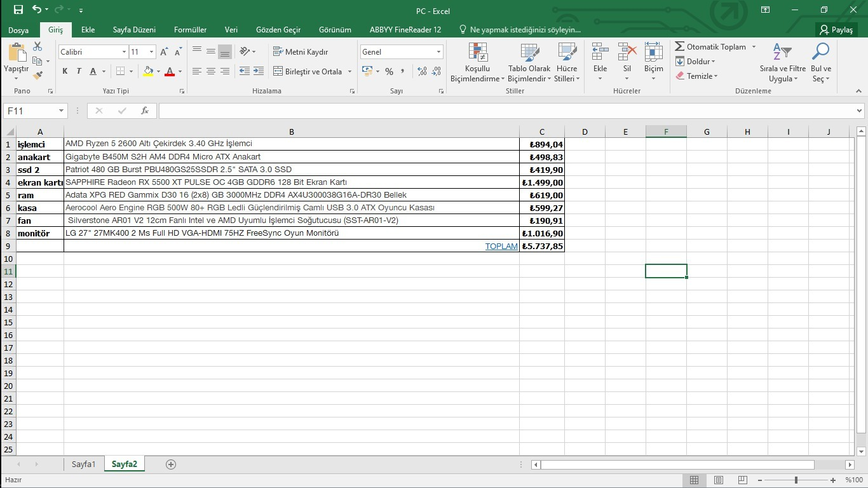Viewport: 868px width, 488px height.
Task: Click Tablo Olarak Biçimlendir button
Action: pos(529,63)
